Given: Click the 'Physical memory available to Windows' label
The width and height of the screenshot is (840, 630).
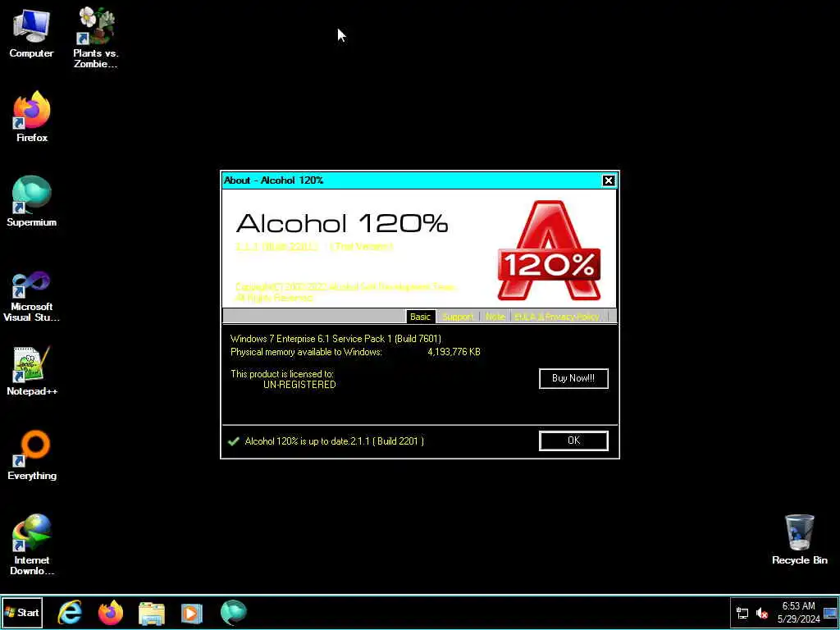Looking at the screenshot, I should [x=307, y=352].
